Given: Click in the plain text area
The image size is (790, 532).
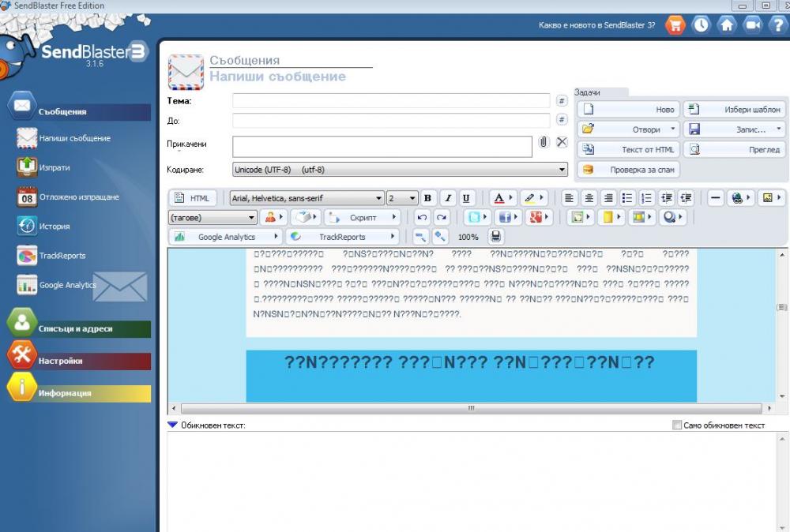Looking at the screenshot, I should (471, 481).
